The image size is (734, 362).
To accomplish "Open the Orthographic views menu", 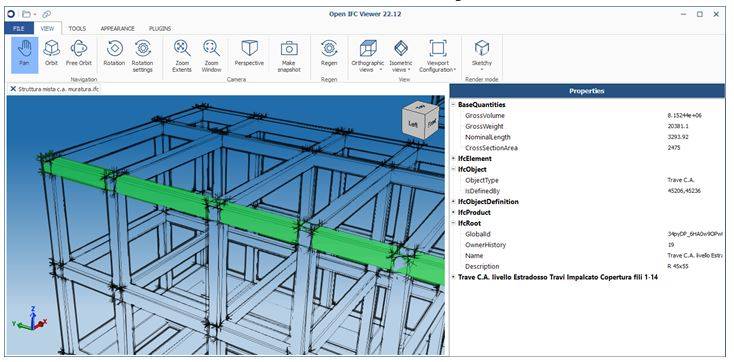I will click(x=367, y=56).
